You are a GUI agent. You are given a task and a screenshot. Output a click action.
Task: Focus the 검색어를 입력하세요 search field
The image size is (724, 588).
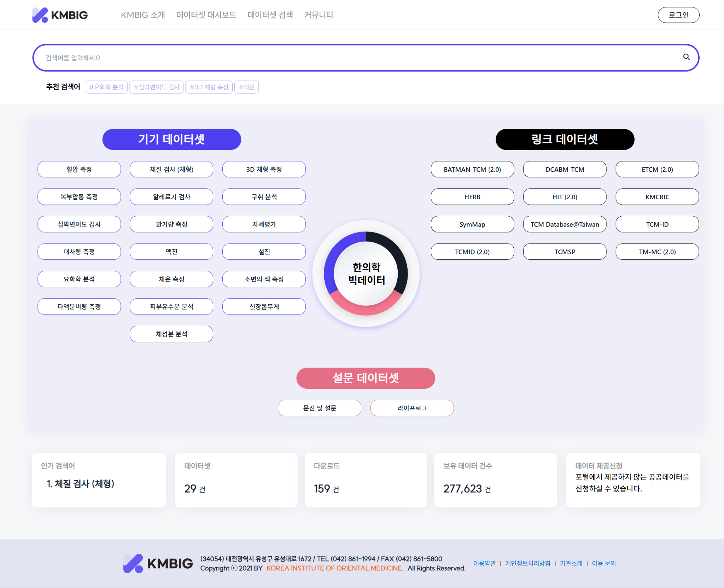click(354, 58)
